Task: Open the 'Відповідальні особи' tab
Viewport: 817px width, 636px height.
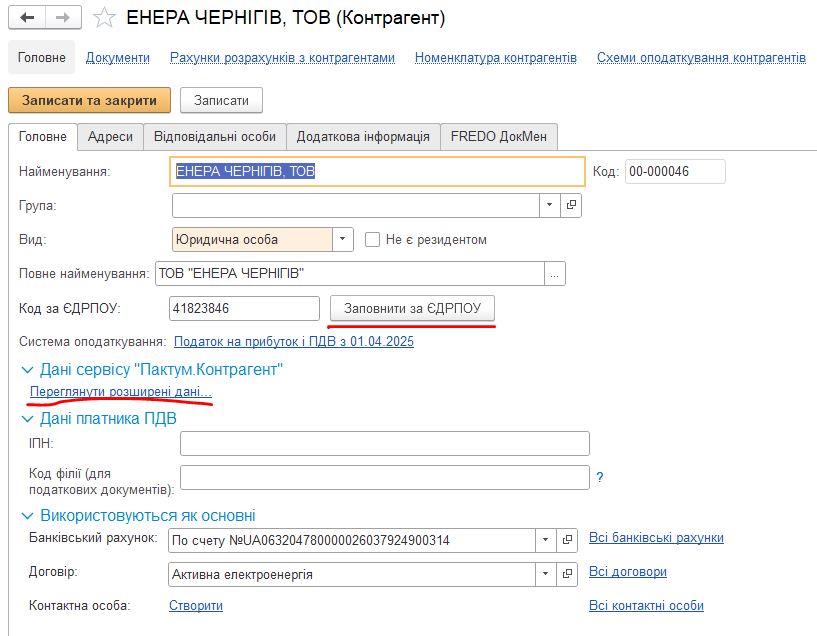Action: click(x=215, y=136)
